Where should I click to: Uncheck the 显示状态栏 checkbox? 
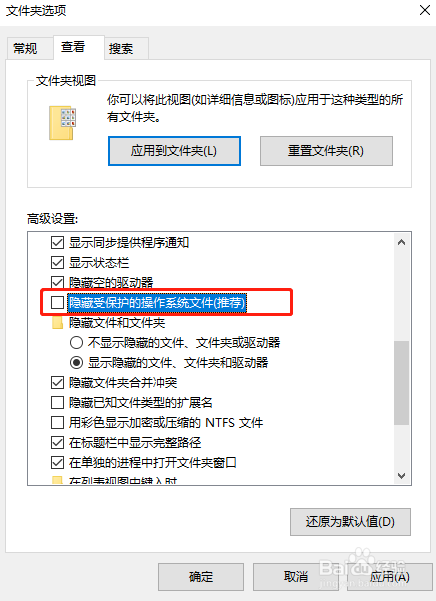tap(57, 263)
